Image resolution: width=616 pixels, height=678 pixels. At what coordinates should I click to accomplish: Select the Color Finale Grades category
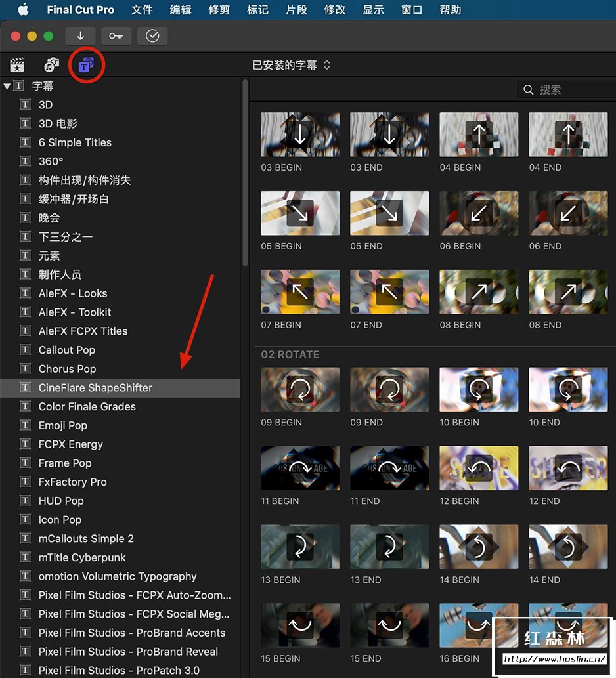(120, 406)
